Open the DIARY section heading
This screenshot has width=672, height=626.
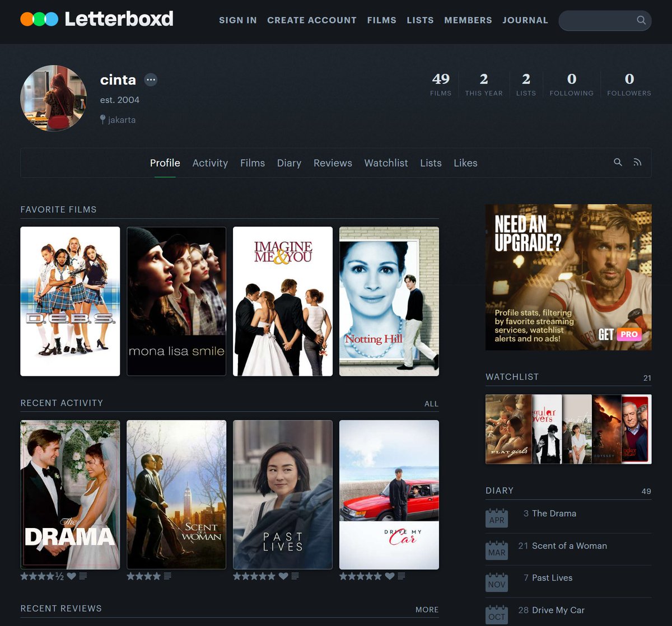[x=500, y=490]
